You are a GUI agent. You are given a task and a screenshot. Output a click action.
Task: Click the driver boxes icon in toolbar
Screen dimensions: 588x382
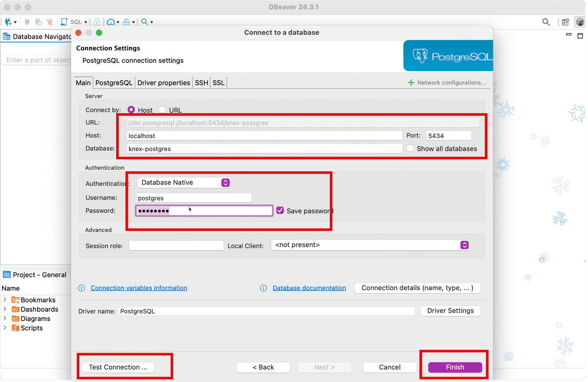click(x=126, y=22)
